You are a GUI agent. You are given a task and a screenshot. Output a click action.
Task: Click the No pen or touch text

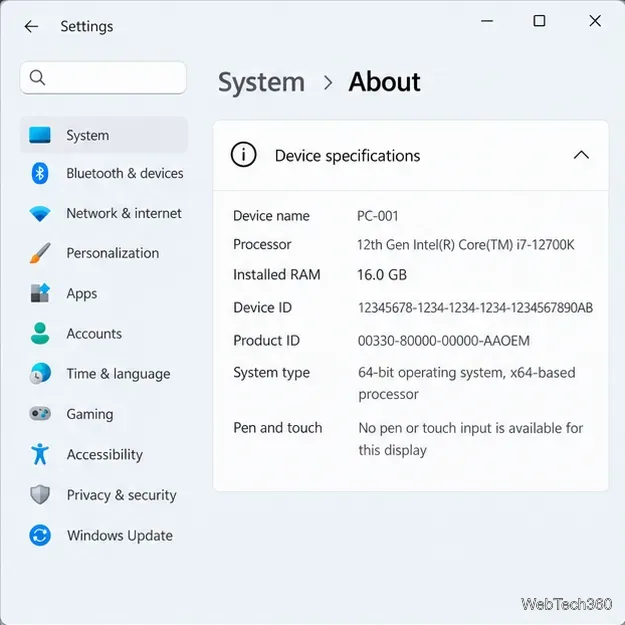470,439
